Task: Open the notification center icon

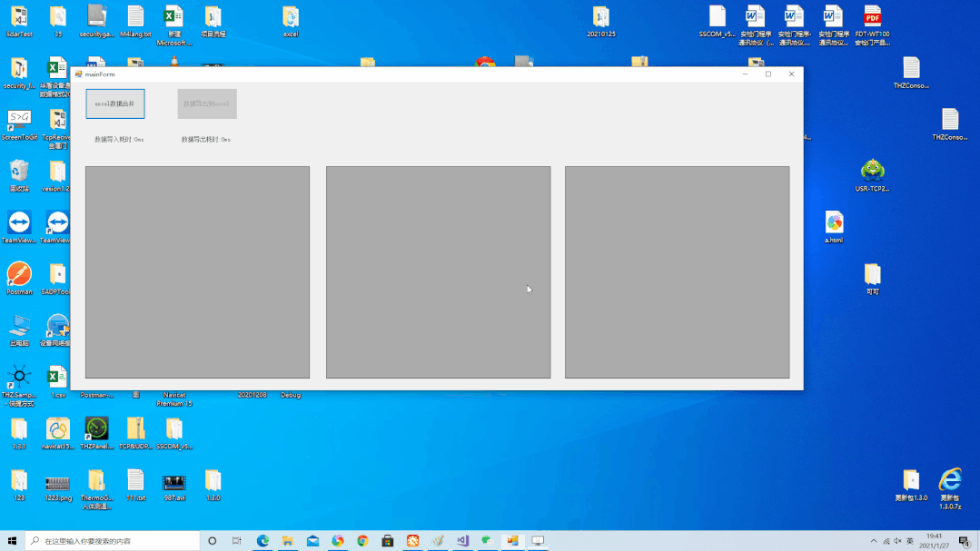Action: [x=965, y=541]
